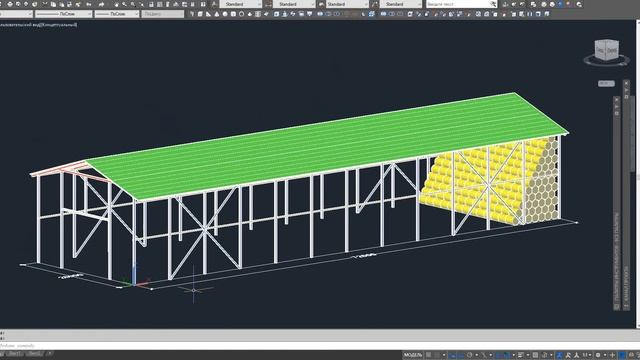Click the Match Properties brush icon
This screenshot has width=640, height=360.
click(69, 4)
